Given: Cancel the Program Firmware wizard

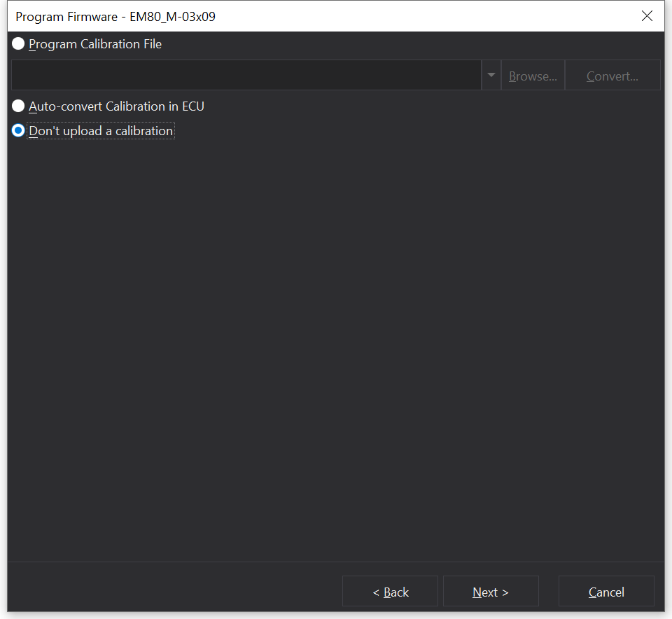Looking at the screenshot, I should tap(606, 592).
